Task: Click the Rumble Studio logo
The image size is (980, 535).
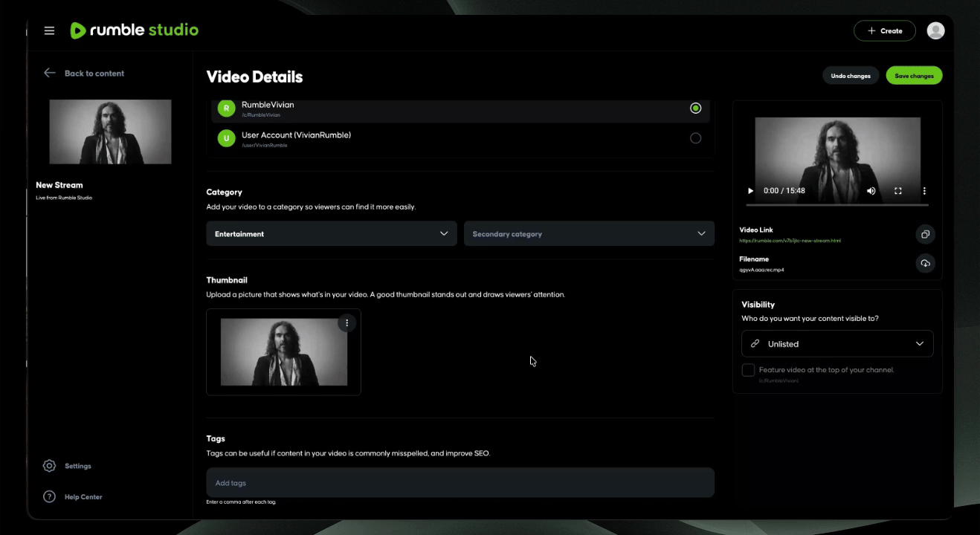Action: point(134,30)
